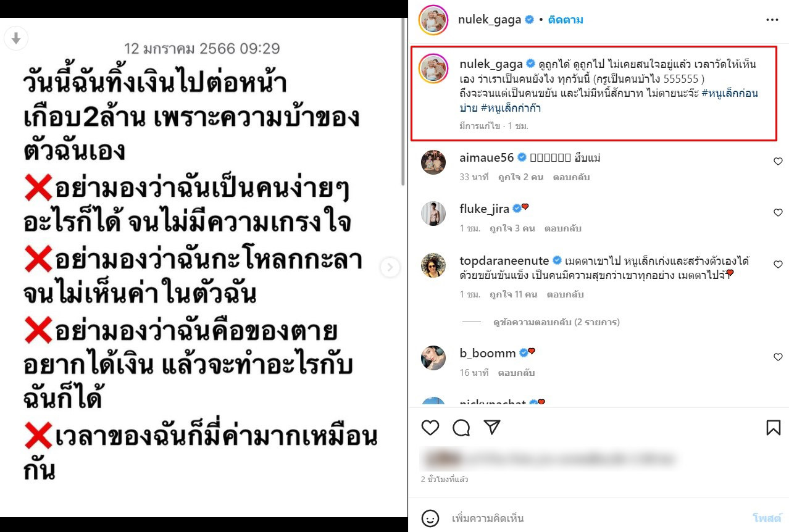Like the post with the heart icon
The height and width of the screenshot is (532, 789).
tap(430, 428)
